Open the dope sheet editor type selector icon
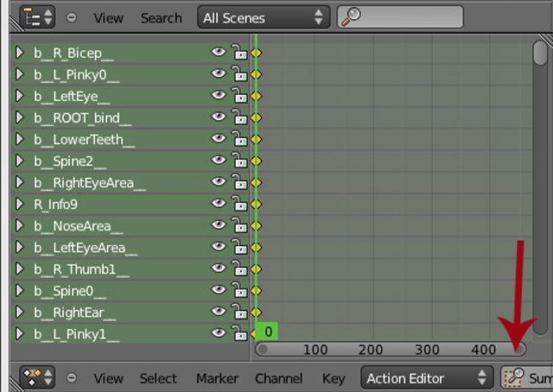The height and width of the screenshot is (392, 553). tap(36, 377)
